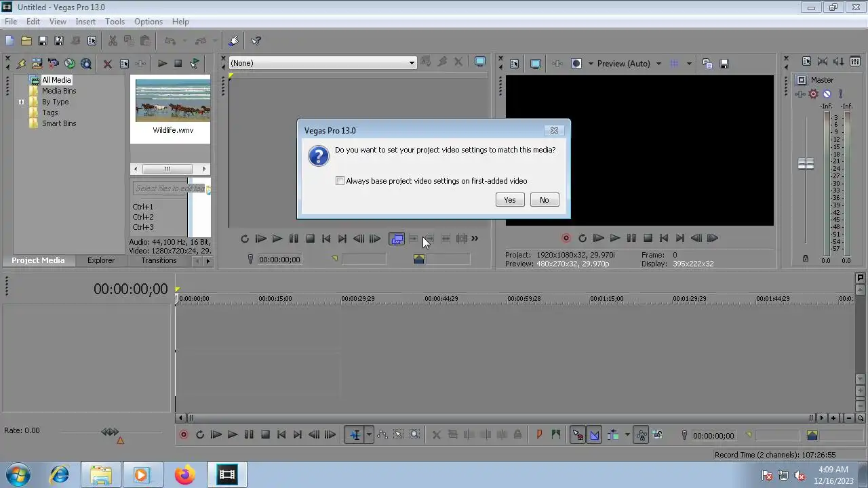868x488 pixels.
Task: Click the Dim Output icon in the Master bus
Action: tap(839, 62)
